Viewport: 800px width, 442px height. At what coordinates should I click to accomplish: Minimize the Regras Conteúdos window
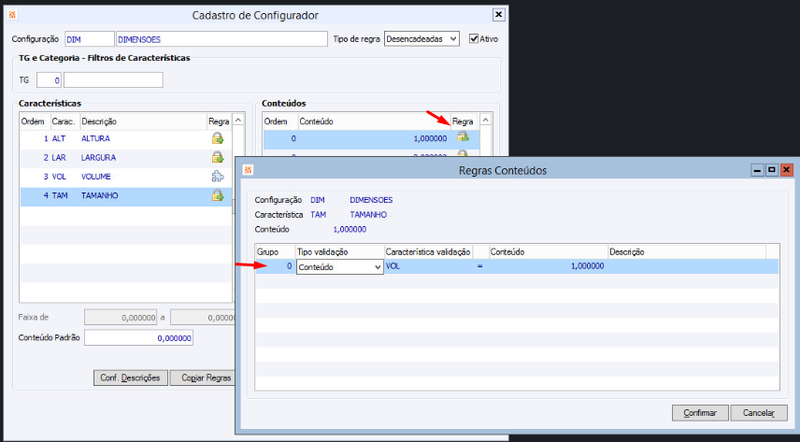758,170
